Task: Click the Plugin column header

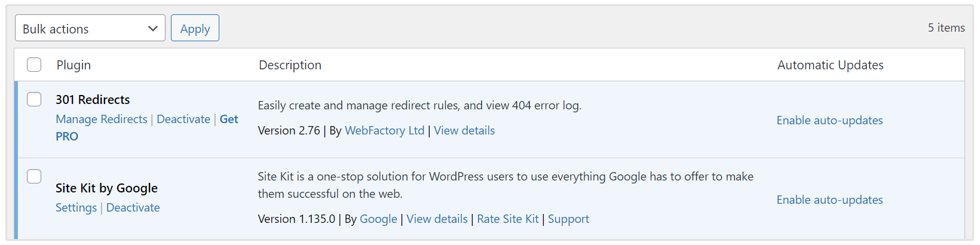Action: pos(73,65)
